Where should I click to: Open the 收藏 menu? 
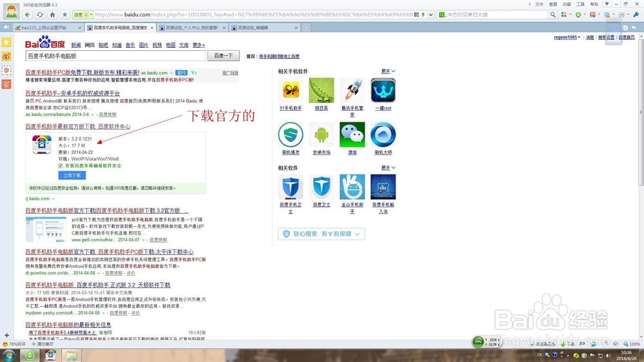pyautogui.click(x=567, y=4)
